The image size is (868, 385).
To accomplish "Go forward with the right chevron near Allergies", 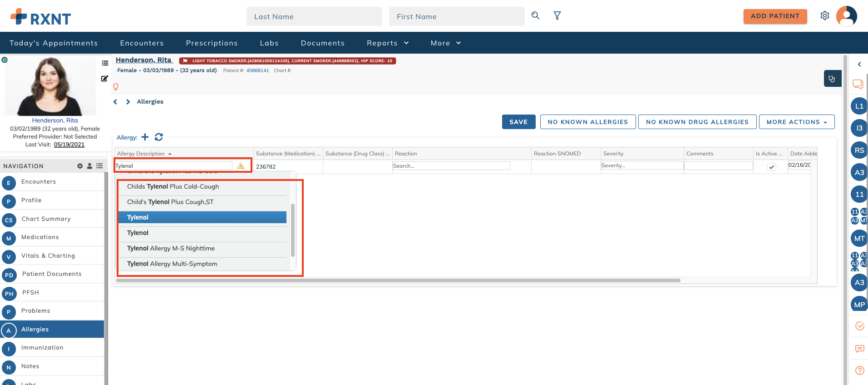I will tap(128, 102).
